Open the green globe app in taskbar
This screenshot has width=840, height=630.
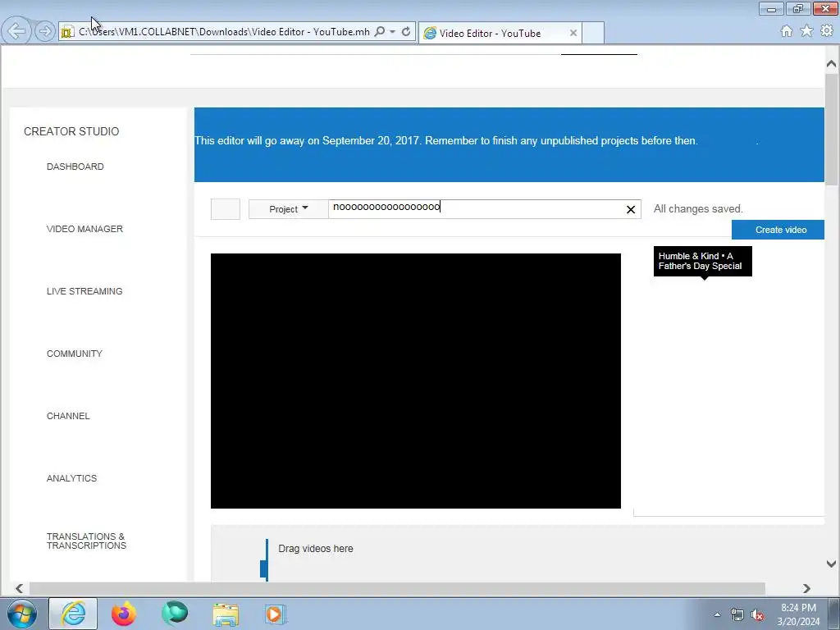[x=175, y=614]
